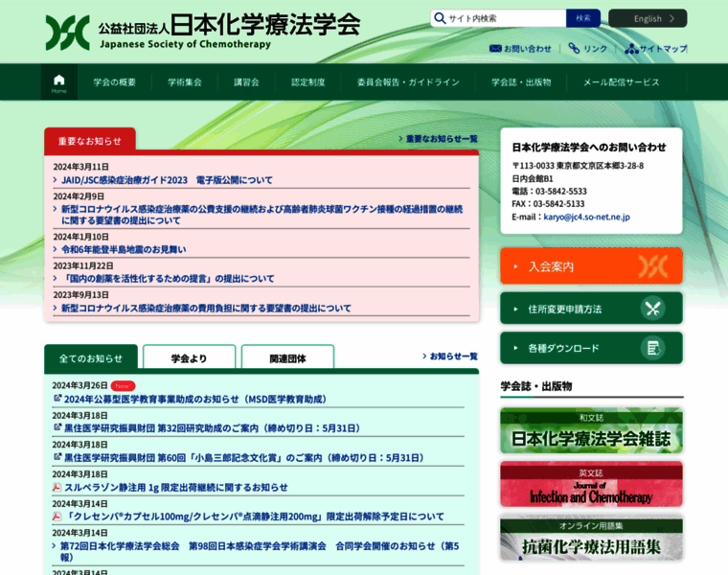Screen dimensions: 728x575
Task: Open 第60回 小島三郎記念文化賞 link
Action: click(x=244, y=458)
